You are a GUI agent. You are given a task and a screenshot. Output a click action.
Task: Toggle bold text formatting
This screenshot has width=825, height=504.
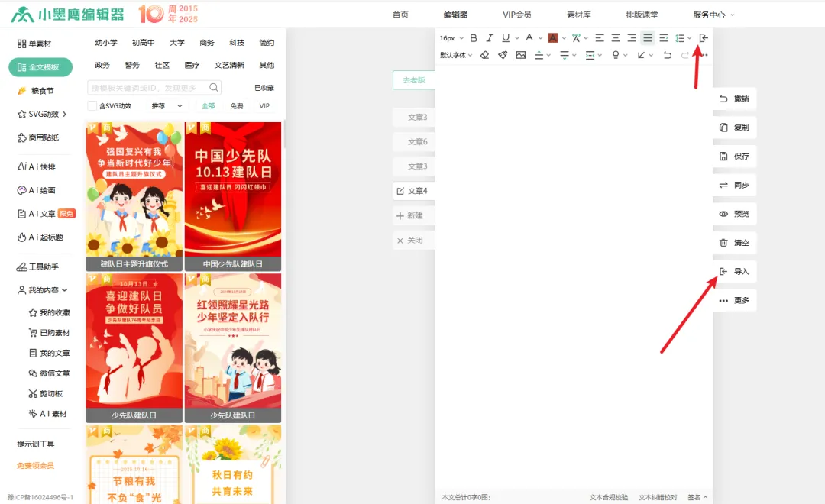point(474,37)
